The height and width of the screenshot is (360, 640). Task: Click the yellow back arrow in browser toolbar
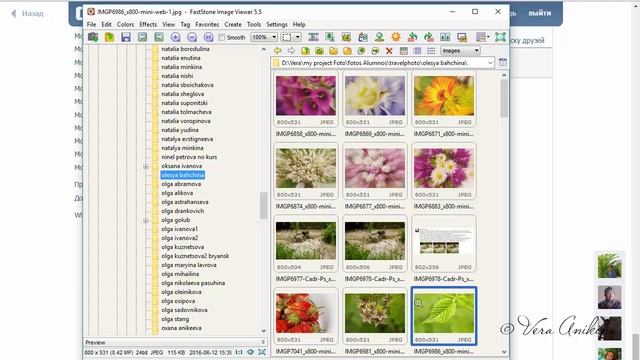click(278, 51)
